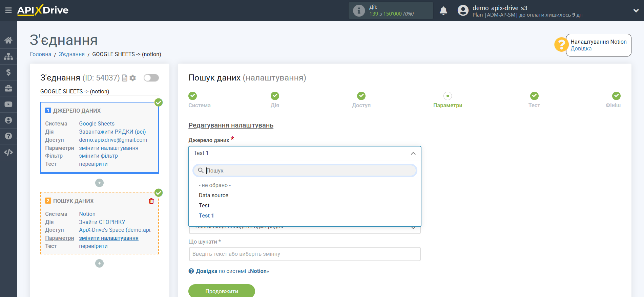Open the API code sidebar icon
The width and height of the screenshot is (644, 297).
coord(8,152)
